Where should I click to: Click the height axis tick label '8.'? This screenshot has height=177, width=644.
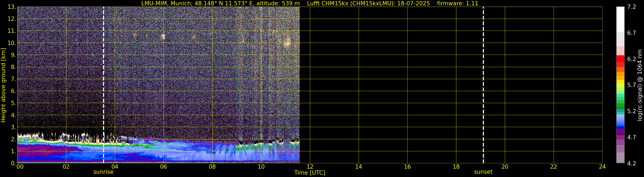13,67
